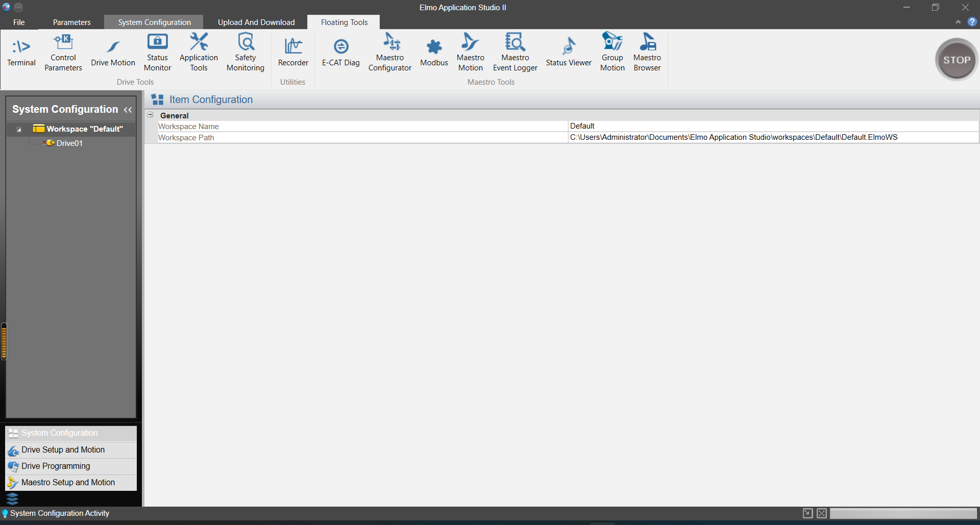
Task: Open Maestro Configurator
Action: [390, 53]
